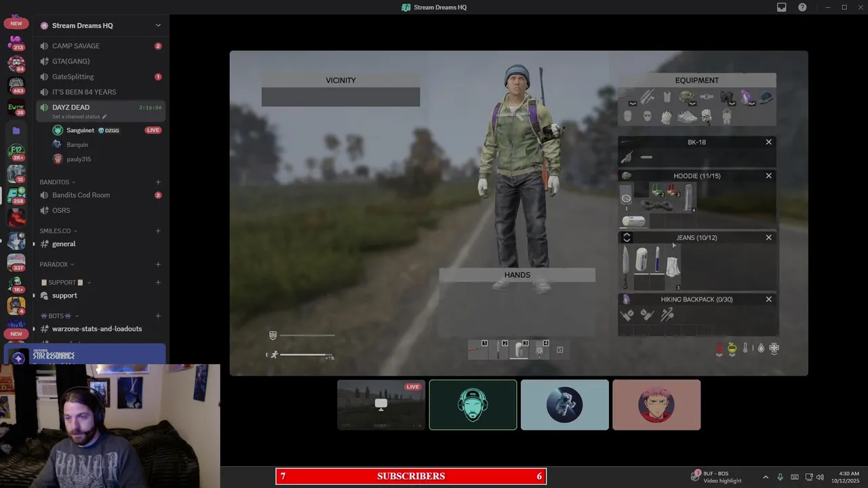Collapse the Jeans container with up-down arrows
Image resolution: width=868 pixels, height=488 pixels.
click(627, 237)
